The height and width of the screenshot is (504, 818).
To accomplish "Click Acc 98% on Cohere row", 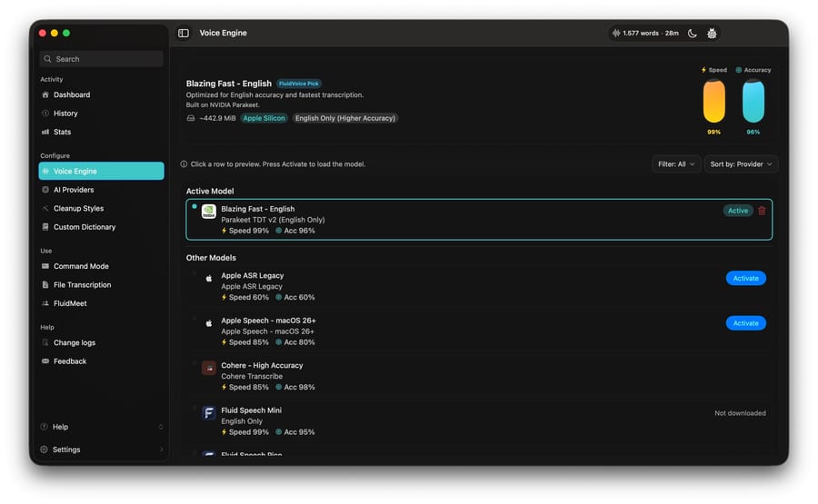I will [x=299, y=387].
